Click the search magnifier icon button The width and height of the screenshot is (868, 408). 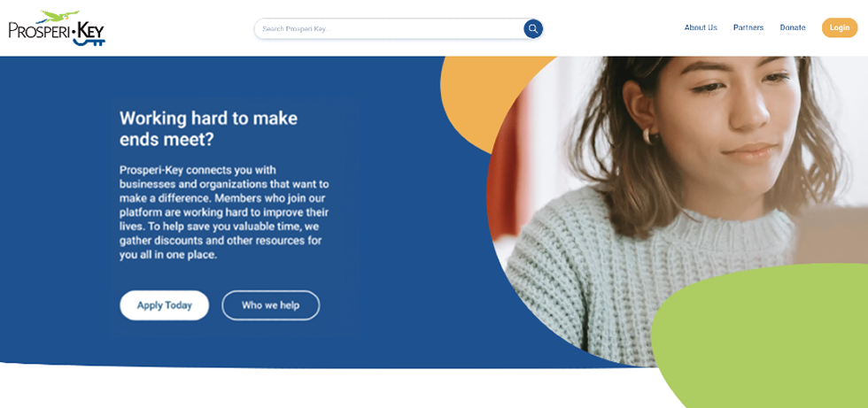click(x=532, y=28)
